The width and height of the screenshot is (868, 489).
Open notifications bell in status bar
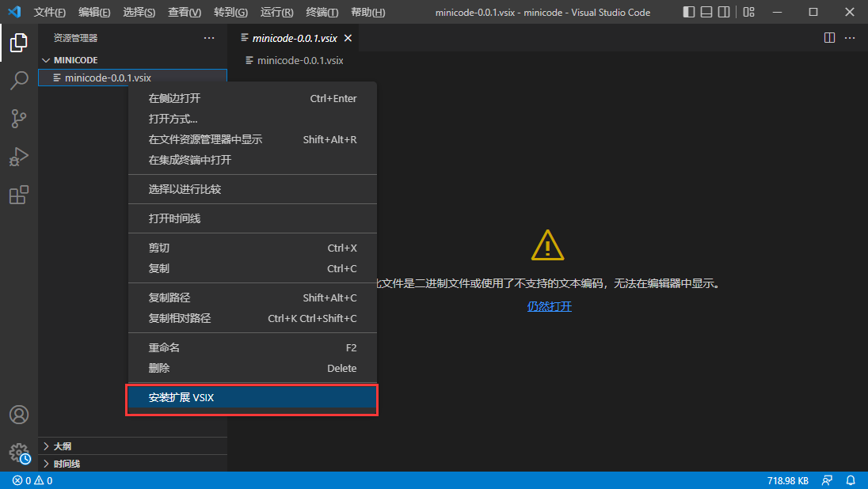coord(851,481)
